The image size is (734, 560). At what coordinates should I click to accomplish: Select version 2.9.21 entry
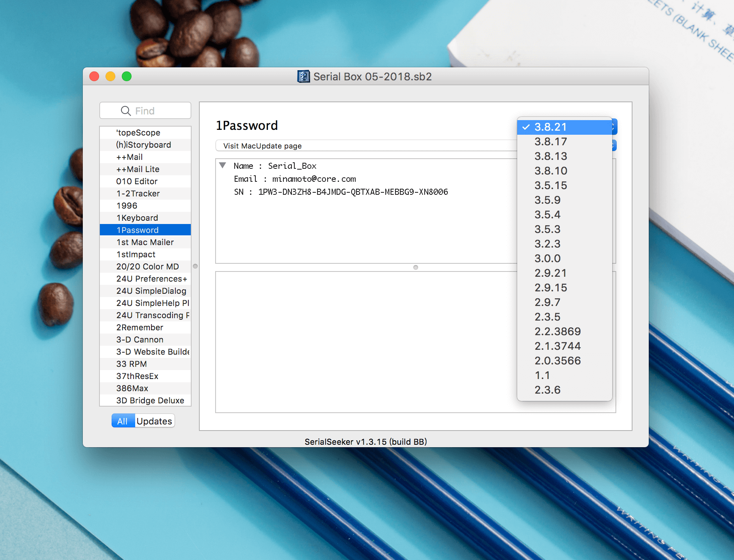tap(564, 273)
